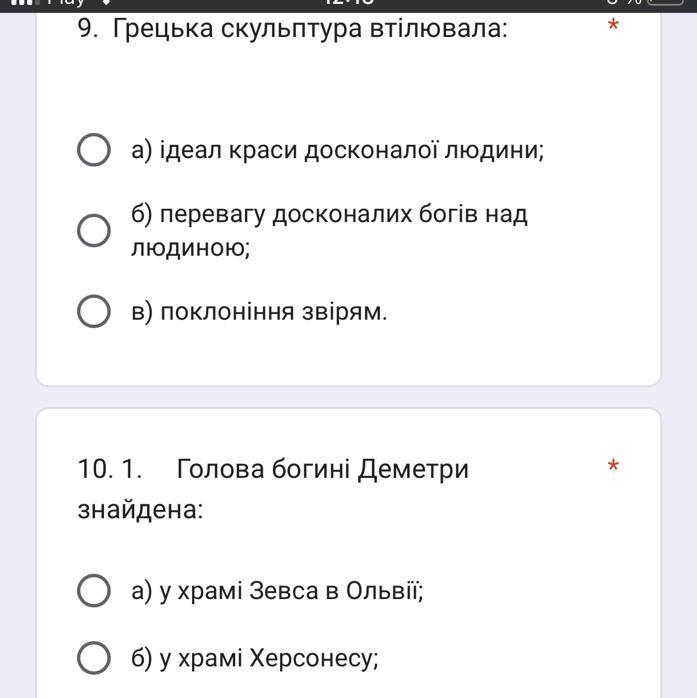The height and width of the screenshot is (698, 697).
Task: Select radio circle for 'у храмі Херсонесу'
Action: point(94,657)
